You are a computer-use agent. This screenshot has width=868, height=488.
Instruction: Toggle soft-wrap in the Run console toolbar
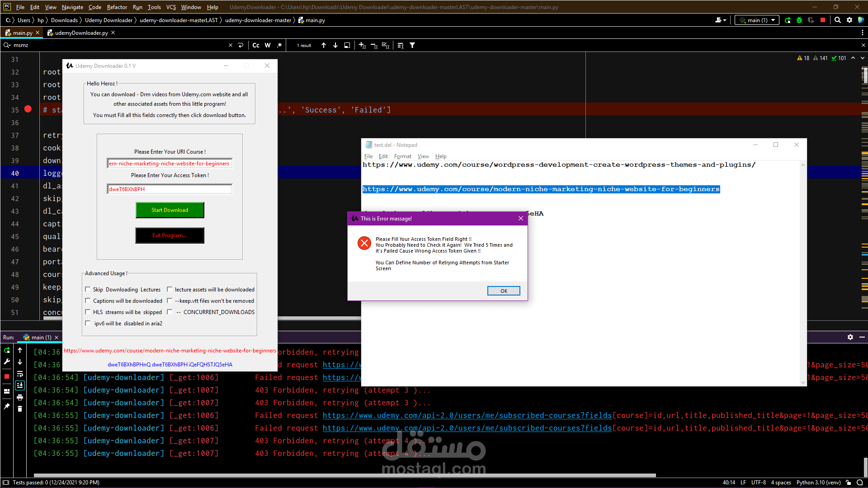click(x=20, y=374)
